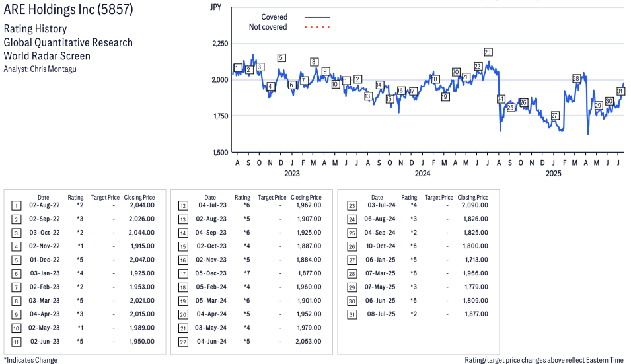Click chart marker 27 near the January 2025 low
The height and width of the screenshot is (364, 631).
[x=554, y=116]
